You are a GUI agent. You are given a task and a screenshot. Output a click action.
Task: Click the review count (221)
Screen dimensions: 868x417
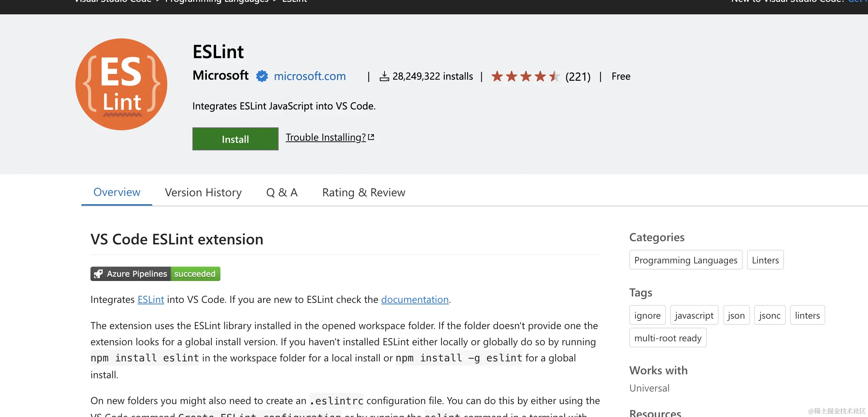578,76
